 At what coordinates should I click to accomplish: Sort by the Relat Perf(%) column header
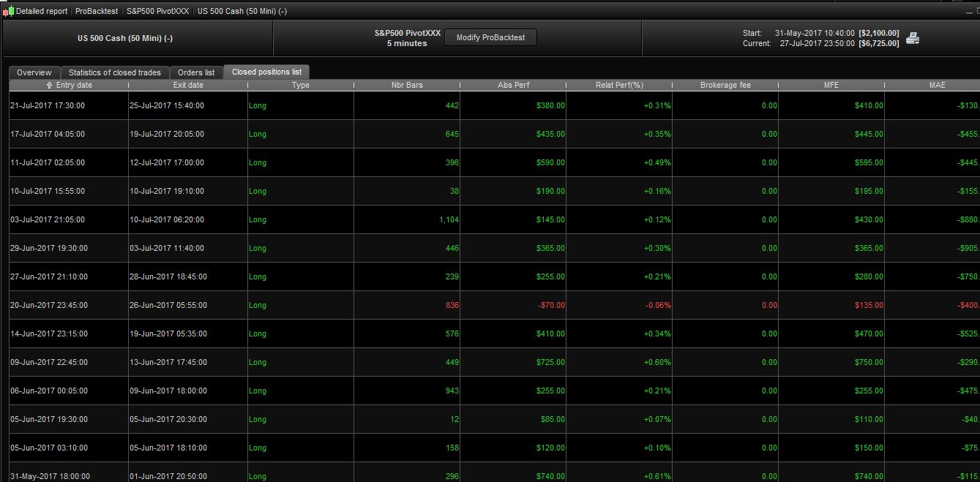619,85
